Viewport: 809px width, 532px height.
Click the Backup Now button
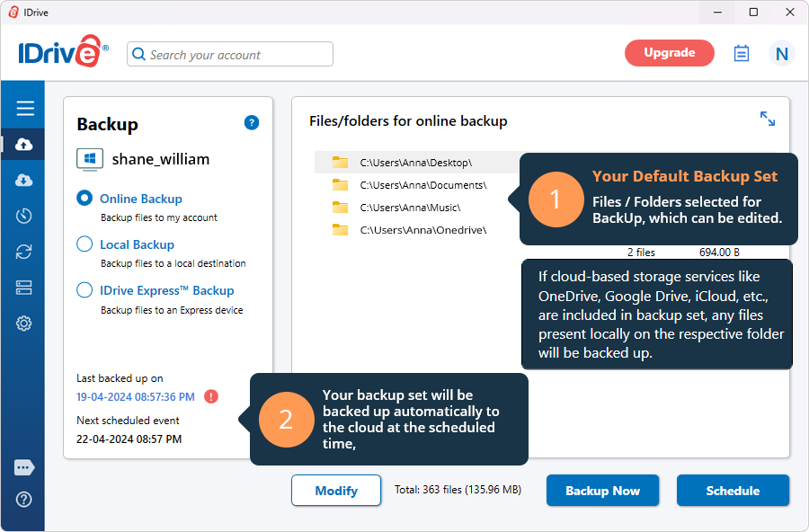click(602, 491)
